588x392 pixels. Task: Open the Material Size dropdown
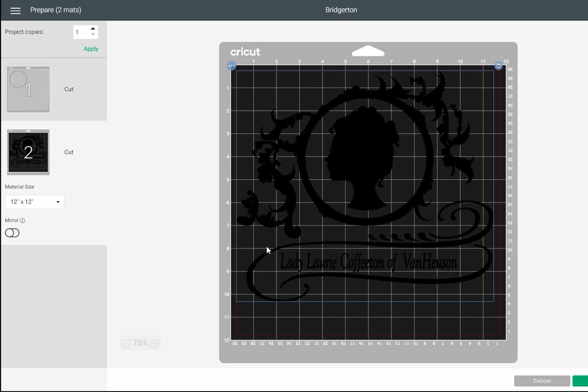coord(35,202)
